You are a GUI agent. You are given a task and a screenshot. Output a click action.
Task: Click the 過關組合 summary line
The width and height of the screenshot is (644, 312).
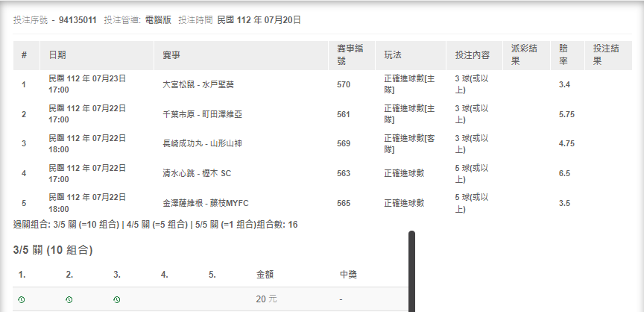pos(156,225)
